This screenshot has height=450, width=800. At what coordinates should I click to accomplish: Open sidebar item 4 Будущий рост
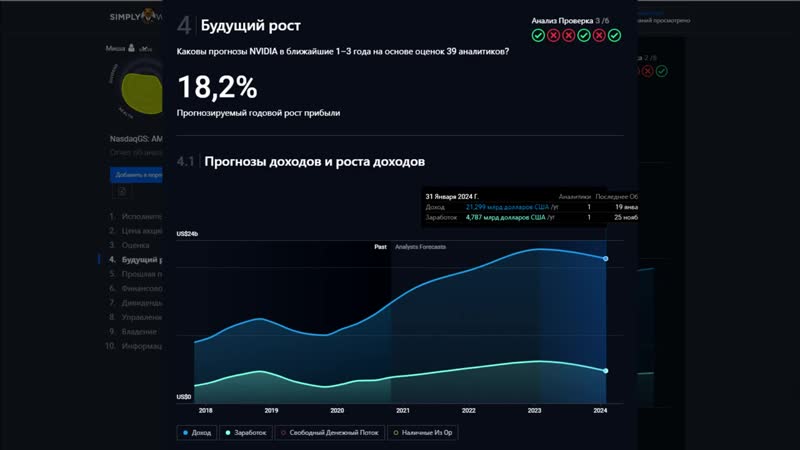136,260
